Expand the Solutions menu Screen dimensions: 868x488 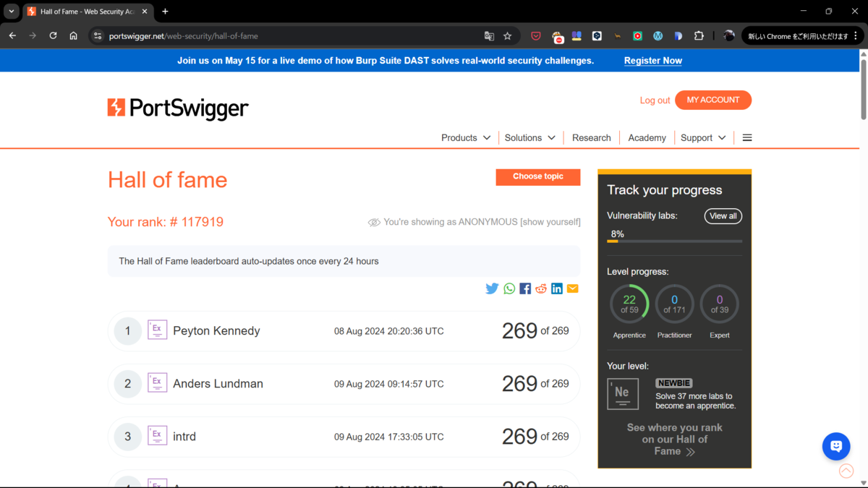pos(530,137)
